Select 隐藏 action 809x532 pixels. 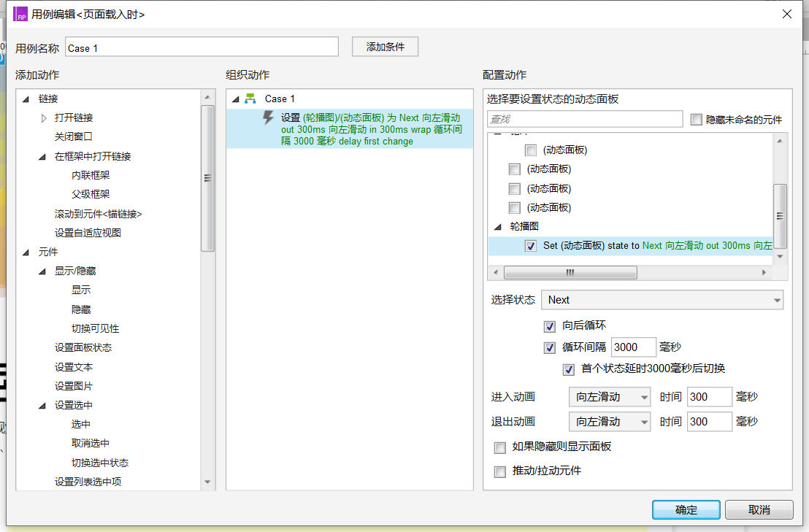point(81,310)
